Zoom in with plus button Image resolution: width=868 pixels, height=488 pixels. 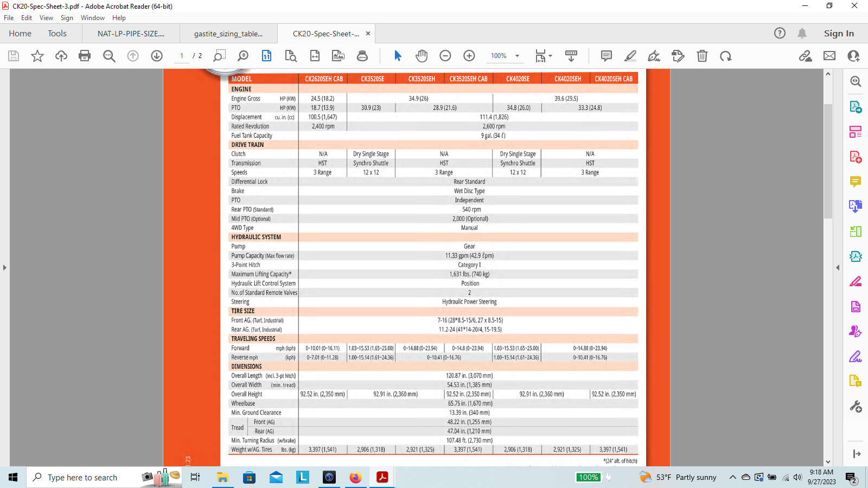469,56
